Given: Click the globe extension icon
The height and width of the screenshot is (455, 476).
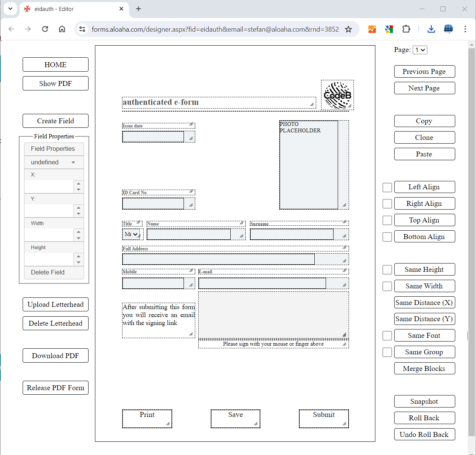Looking at the screenshot, I should point(448,29).
